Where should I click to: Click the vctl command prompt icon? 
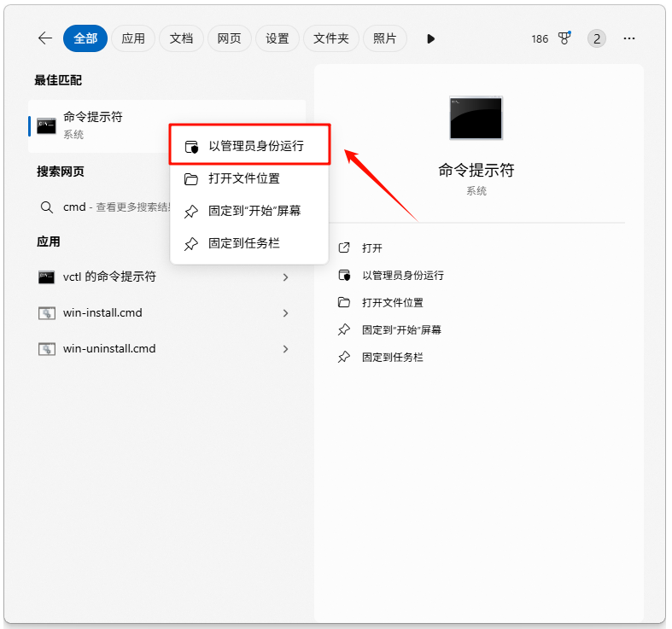point(46,277)
